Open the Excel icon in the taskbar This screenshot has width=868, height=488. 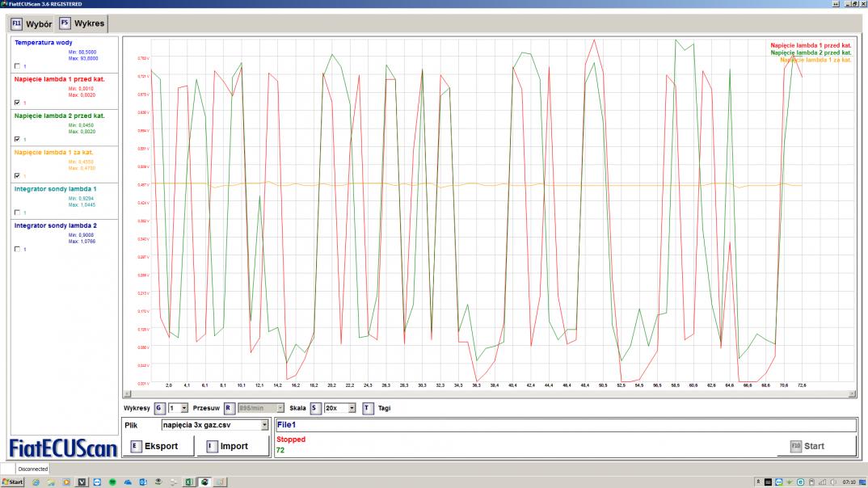(x=189, y=482)
